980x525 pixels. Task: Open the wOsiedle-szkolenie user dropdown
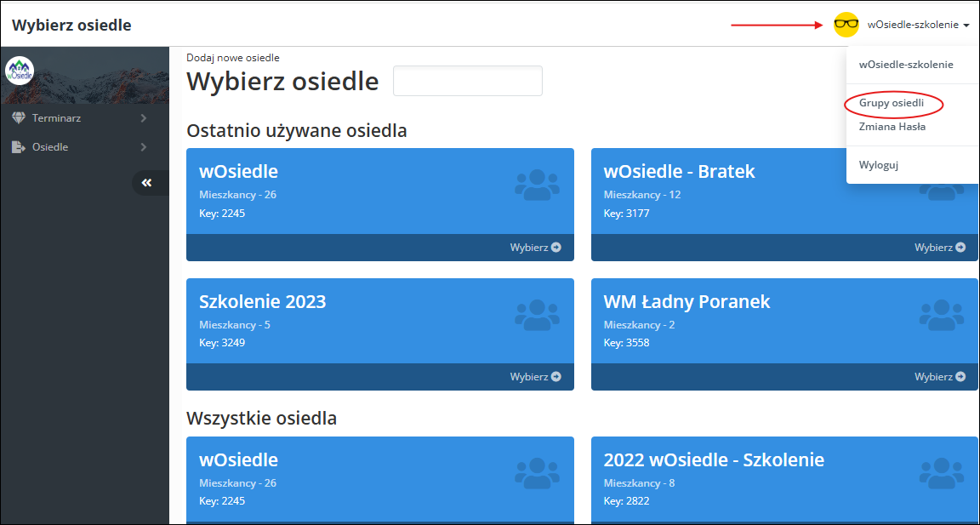pyautogui.click(x=918, y=26)
